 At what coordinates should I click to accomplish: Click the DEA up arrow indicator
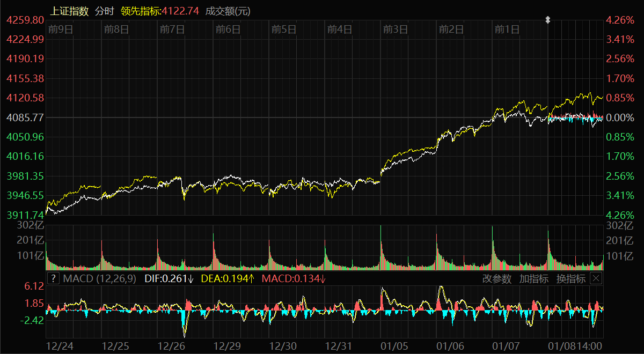pos(253,278)
